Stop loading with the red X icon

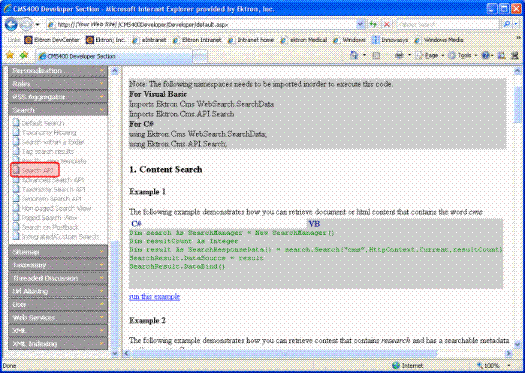(x=386, y=24)
